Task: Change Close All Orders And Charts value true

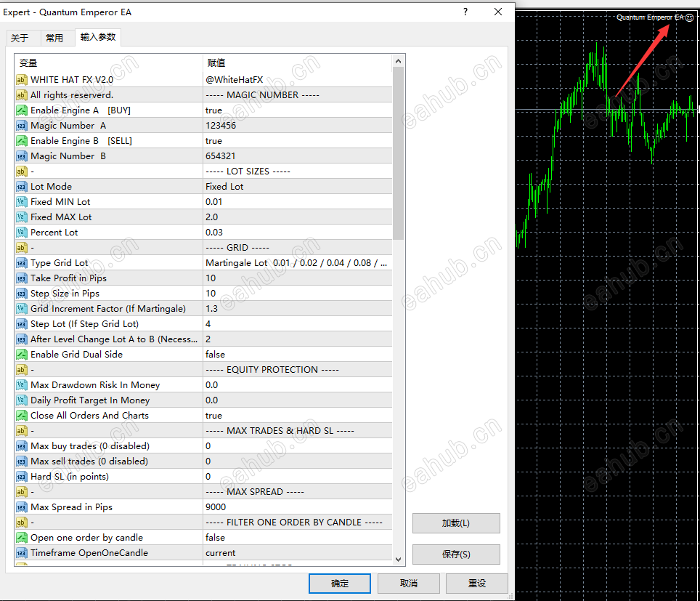Action: pos(298,416)
